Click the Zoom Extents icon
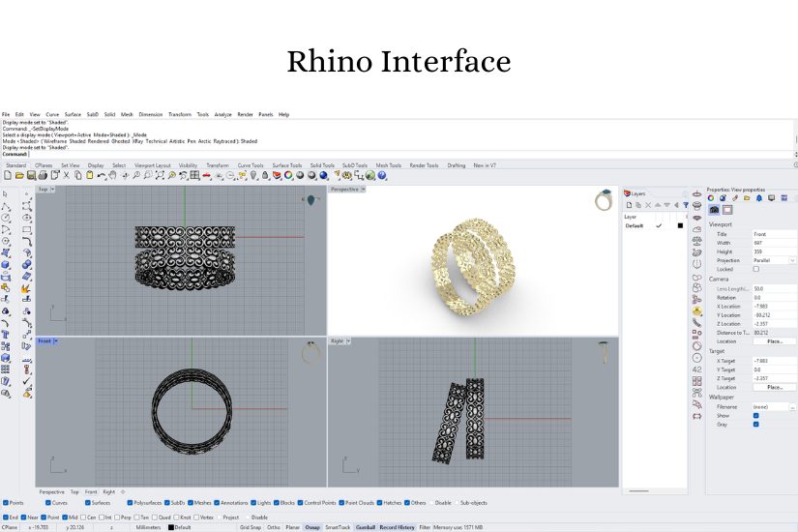This screenshot has height=532, width=798. tap(160, 175)
